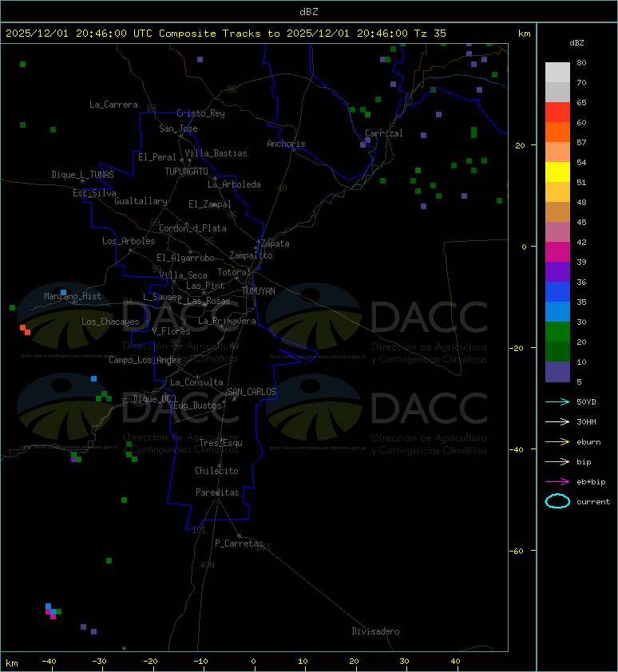Click the red-orange echo near Los_Chacayes
The height and width of the screenshot is (672, 618).
[25, 330]
